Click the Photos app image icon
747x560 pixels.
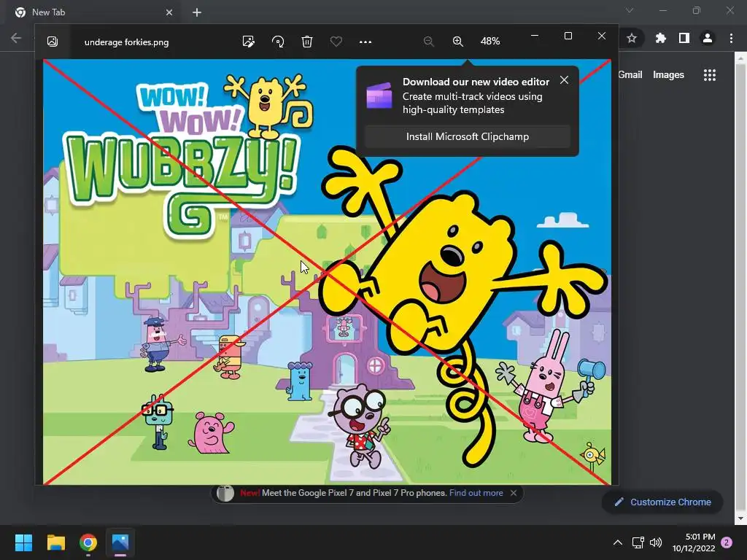point(53,42)
